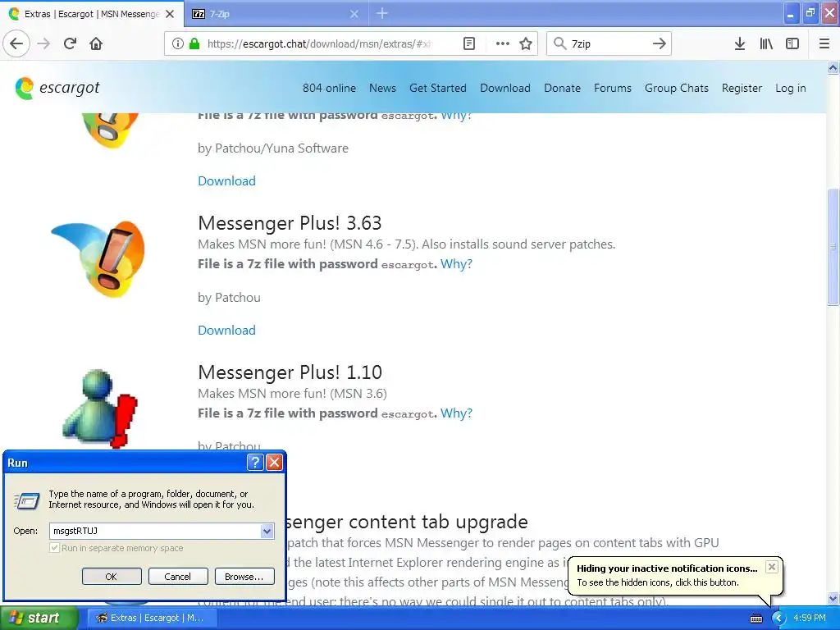Toggle reader view in address bar
Image resolution: width=840 pixels, height=630 pixels.
pos(468,43)
